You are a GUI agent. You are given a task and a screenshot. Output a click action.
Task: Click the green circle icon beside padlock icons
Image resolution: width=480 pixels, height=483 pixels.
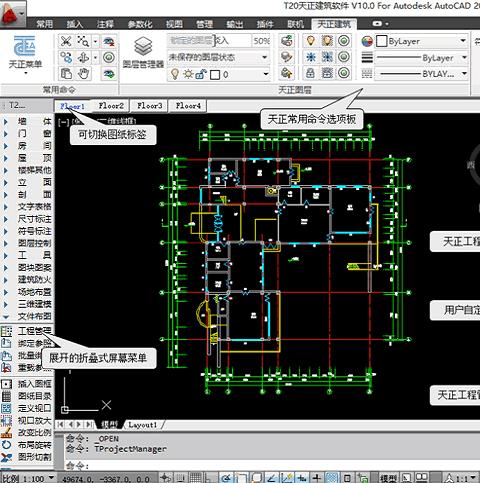344,73
